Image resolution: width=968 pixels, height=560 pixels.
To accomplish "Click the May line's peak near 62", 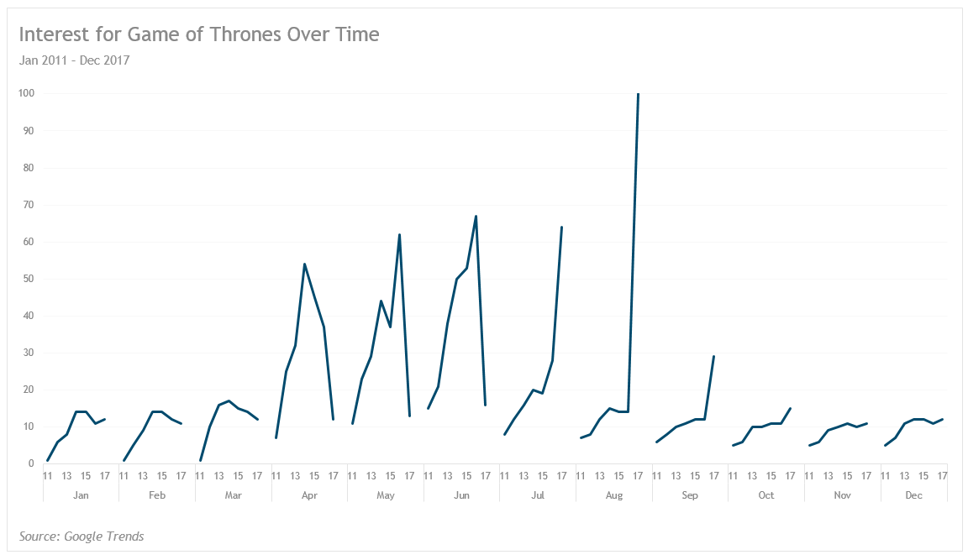I will coord(399,235).
